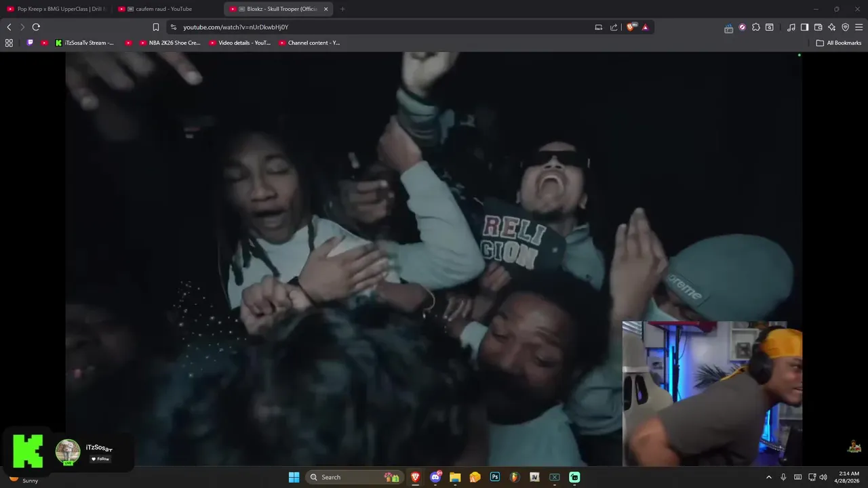Reload the current YouTube page
This screenshot has width=868, height=488.
coord(36,27)
